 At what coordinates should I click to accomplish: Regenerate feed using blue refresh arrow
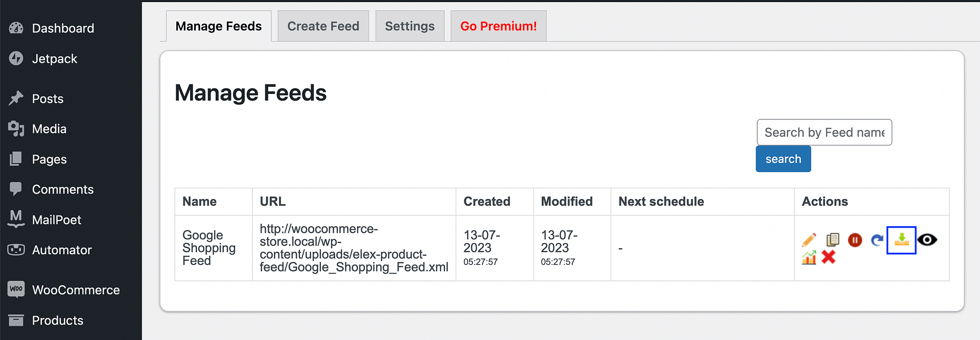[877, 240]
